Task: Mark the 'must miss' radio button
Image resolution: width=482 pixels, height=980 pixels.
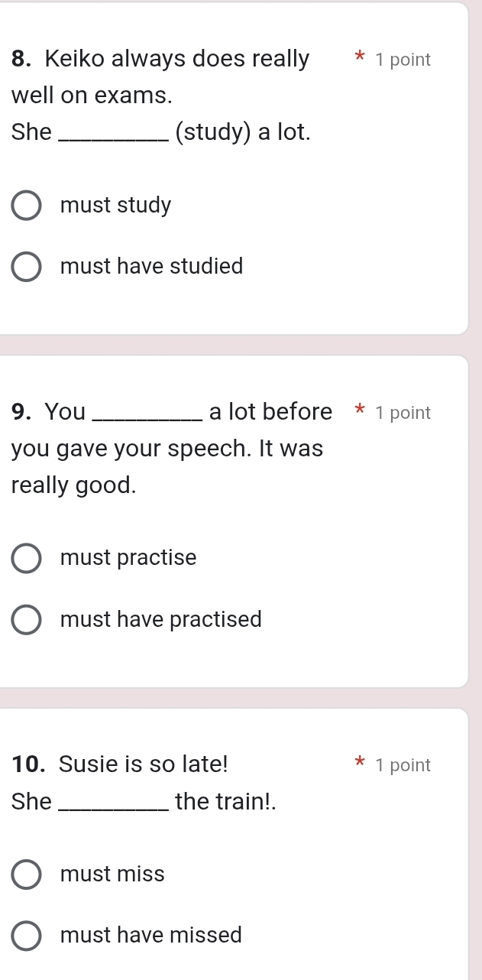Action: (27, 875)
